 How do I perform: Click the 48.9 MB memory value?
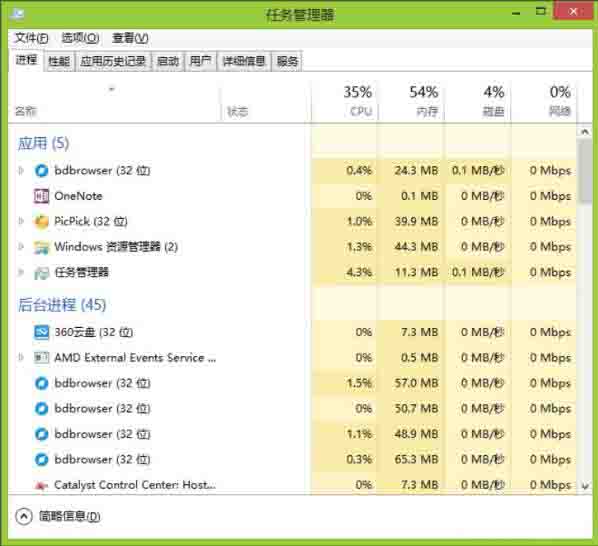pyautogui.click(x=416, y=434)
